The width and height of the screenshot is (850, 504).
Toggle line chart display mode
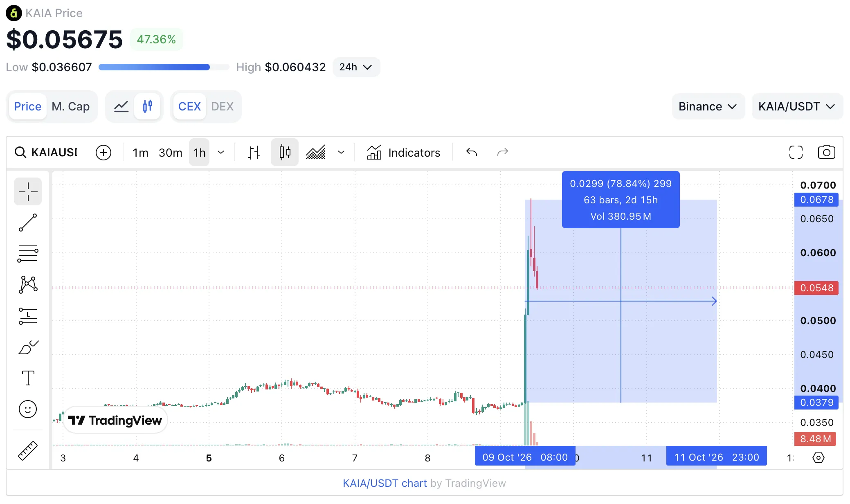tap(121, 106)
